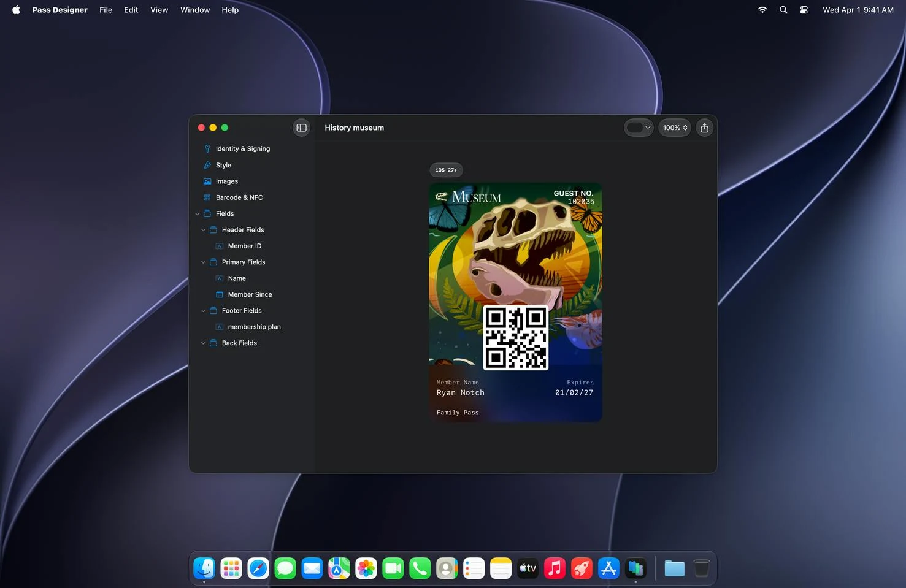Select the membership plan field
906x588 pixels.
(x=254, y=327)
